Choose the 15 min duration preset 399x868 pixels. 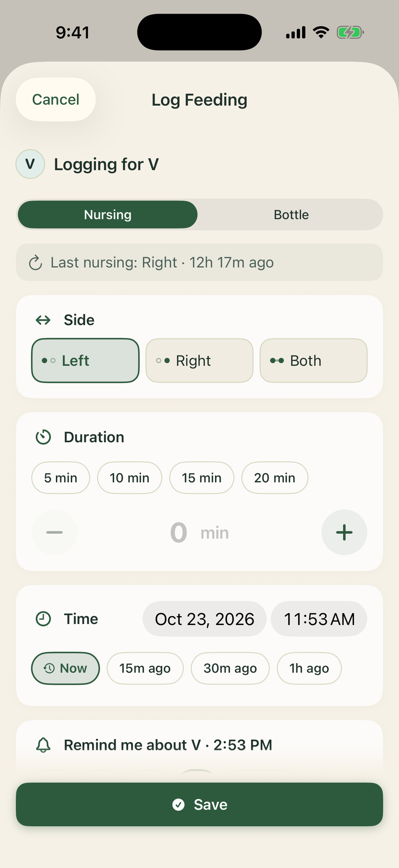coord(201,478)
